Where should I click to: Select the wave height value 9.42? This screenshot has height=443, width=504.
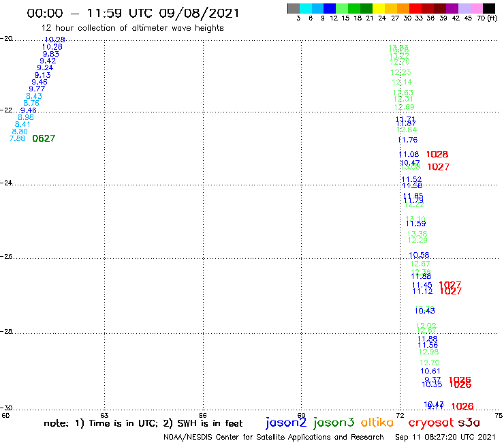pos(48,61)
